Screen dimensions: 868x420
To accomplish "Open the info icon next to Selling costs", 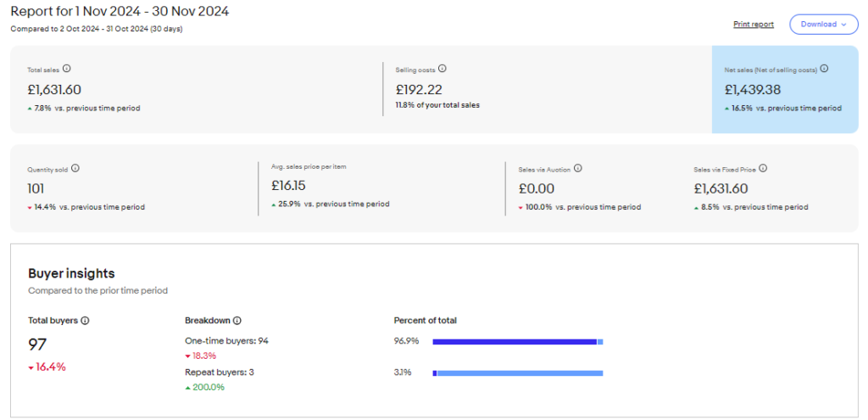I will coord(442,70).
